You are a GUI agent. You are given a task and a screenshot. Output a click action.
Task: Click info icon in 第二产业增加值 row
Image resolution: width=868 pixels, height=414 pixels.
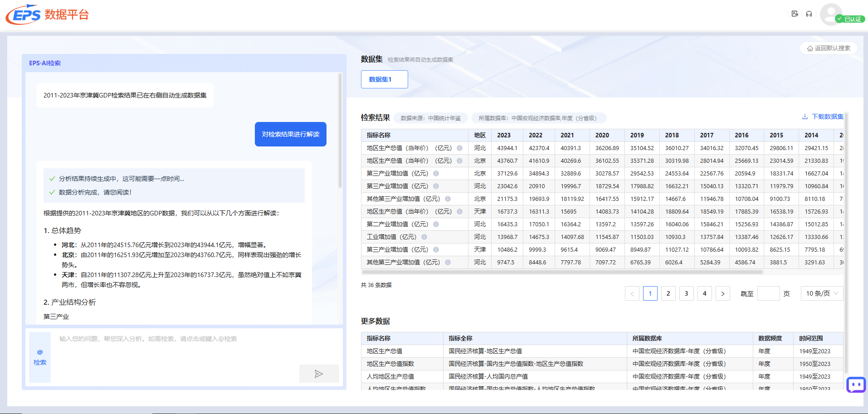tap(436, 224)
